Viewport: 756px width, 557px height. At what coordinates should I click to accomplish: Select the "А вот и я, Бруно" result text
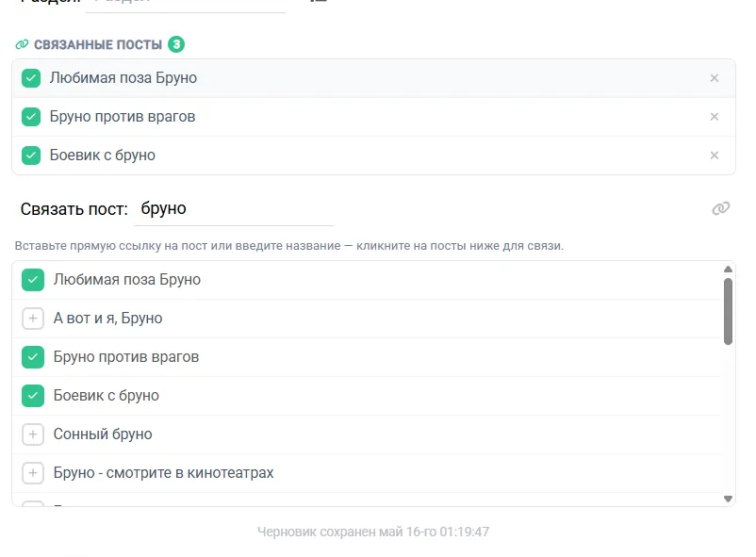point(108,319)
